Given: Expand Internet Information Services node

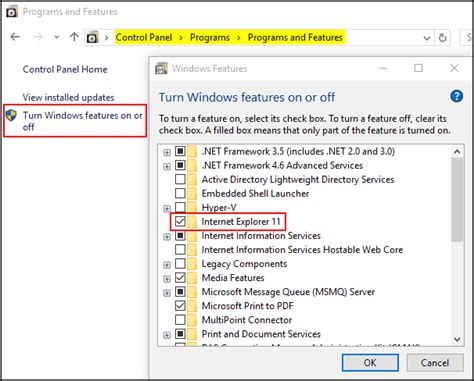Looking at the screenshot, I should [167, 237].
